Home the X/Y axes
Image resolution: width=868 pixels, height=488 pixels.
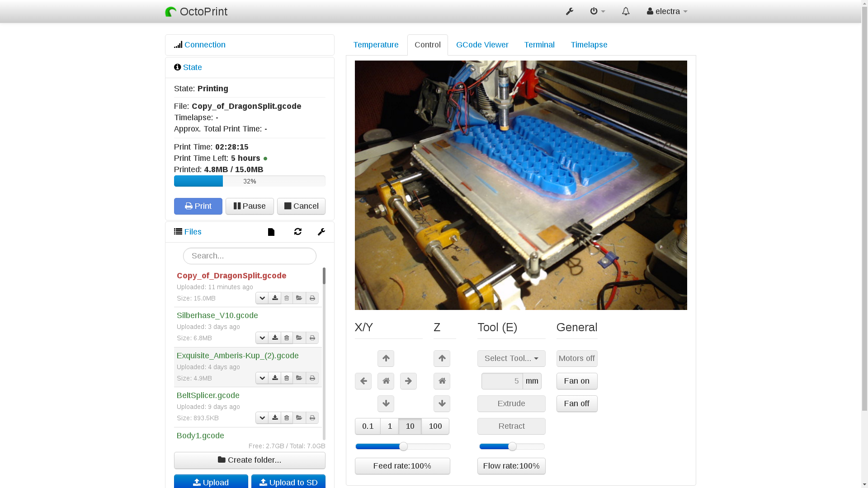386,381
